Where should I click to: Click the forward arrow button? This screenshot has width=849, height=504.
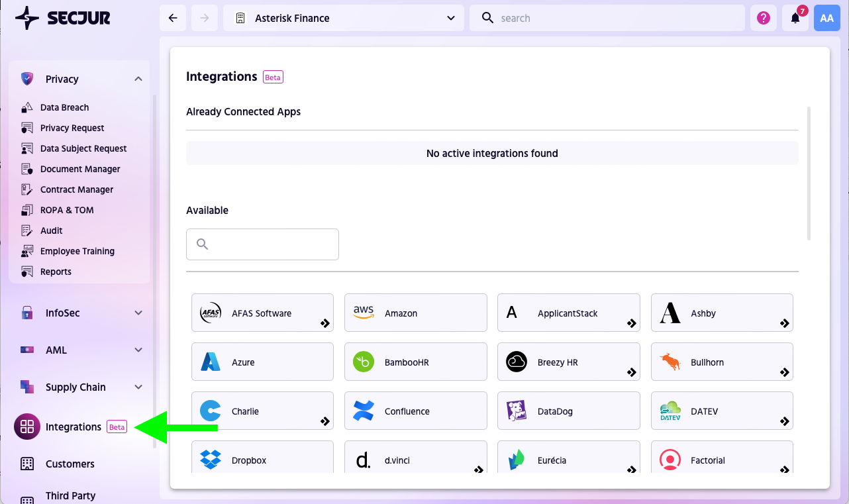(x=205, y=18)
